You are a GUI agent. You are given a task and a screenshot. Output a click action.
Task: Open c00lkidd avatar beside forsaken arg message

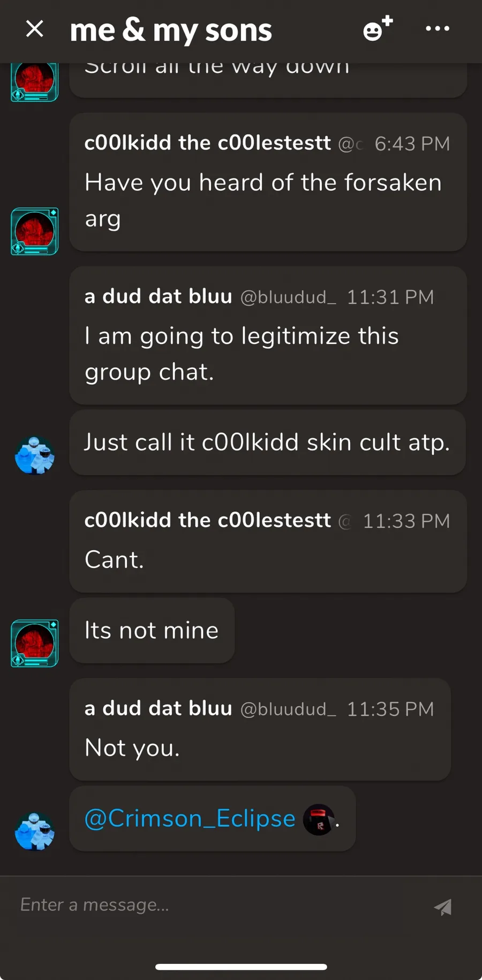[x=35, y=231]
